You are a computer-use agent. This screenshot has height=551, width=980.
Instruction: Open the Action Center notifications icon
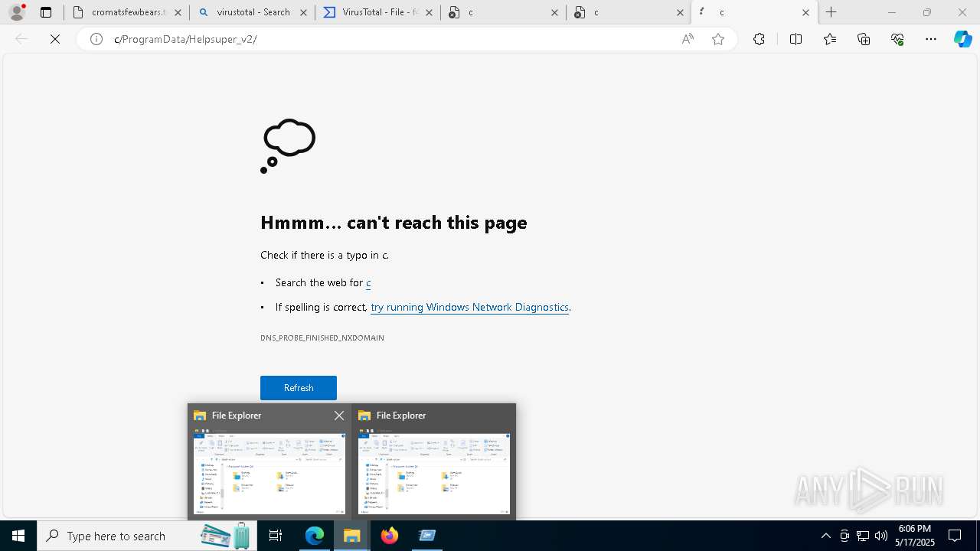coord(955,536)
